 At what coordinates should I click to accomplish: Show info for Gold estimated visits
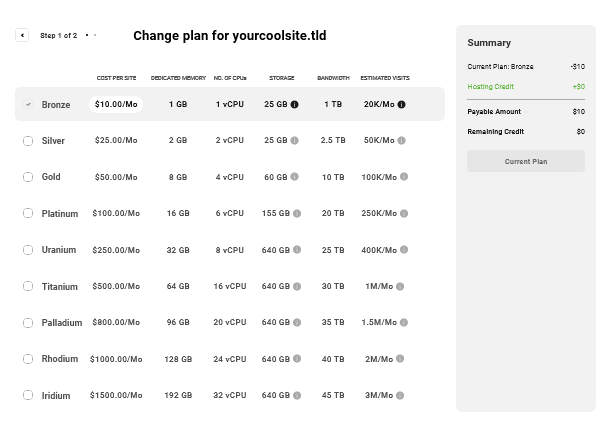(404, 177)
